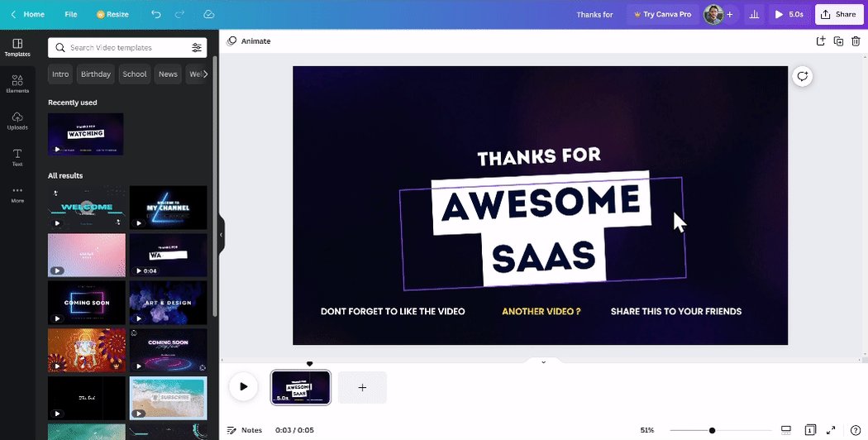Select 'SHARE THIS TO YOUR FRIENDS' text
Screen dimensions: 868x440
coord(676,312)
